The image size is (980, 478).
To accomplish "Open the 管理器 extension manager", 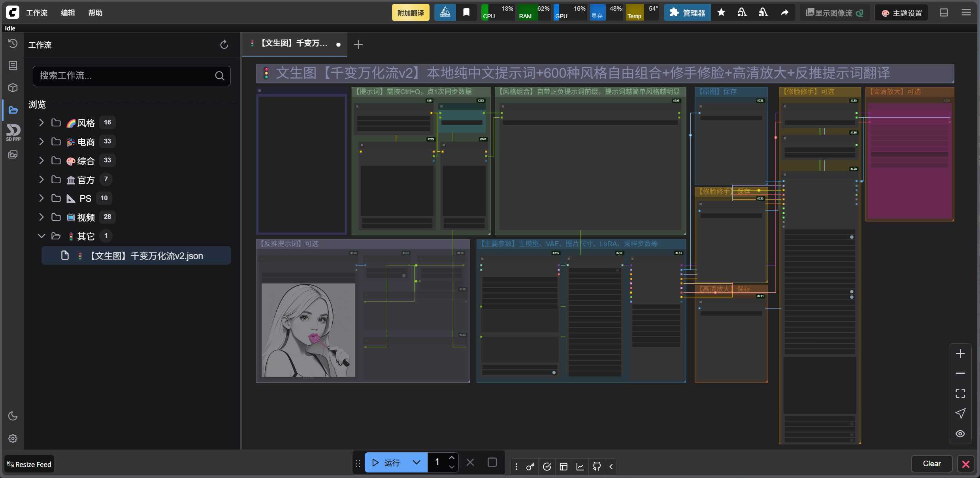I will [x=687, y=13].
